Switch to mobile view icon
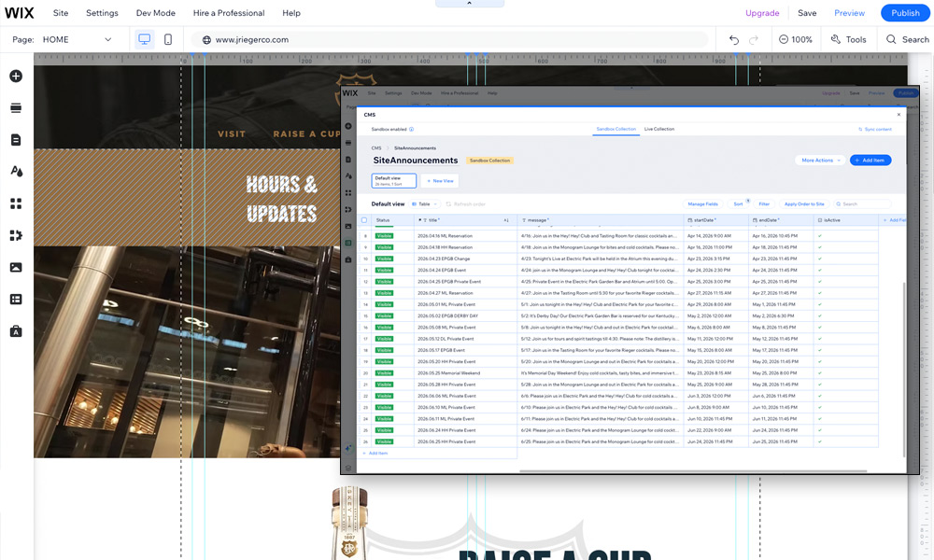This screenshot has width=934, height=560. tap(168, 39)
